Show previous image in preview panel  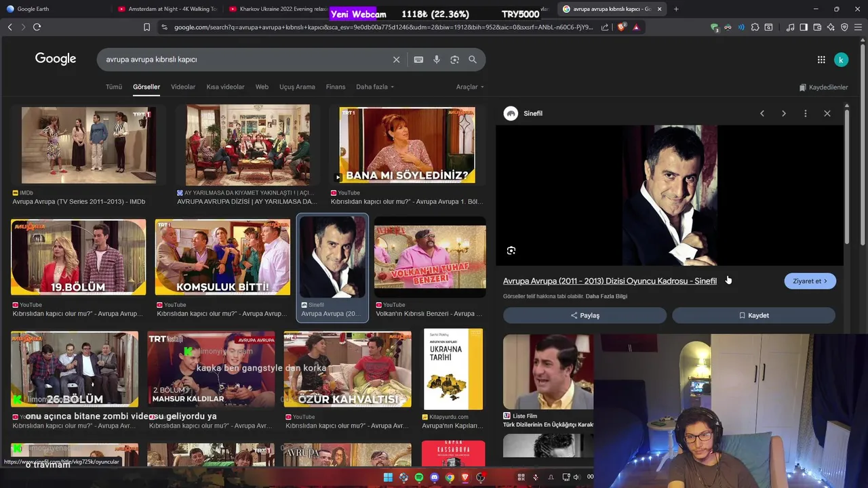pos(762,113)
